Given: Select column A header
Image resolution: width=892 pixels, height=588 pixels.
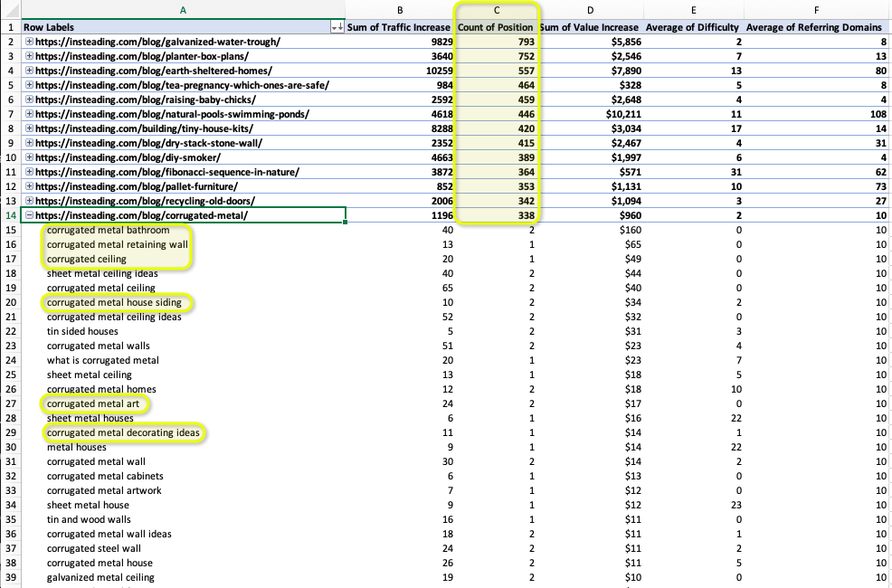Looking at the screenshot, I should click(183, 10).
